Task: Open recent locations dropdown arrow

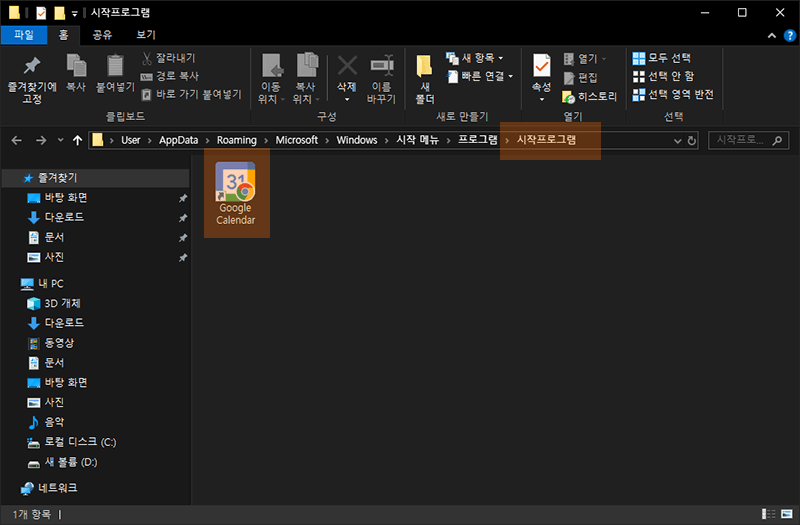Action: coord(60,140)
